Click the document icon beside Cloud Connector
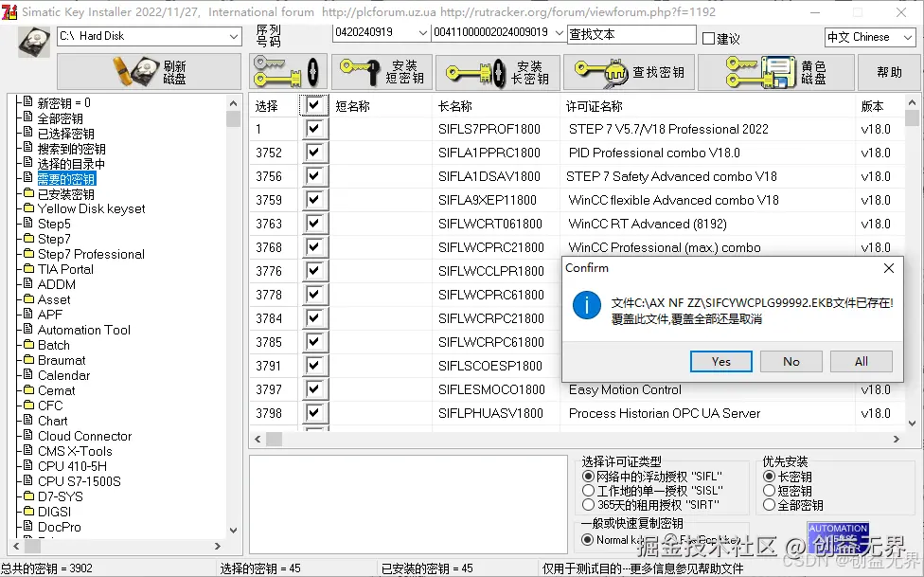924x577 pixels. (28, 435)
